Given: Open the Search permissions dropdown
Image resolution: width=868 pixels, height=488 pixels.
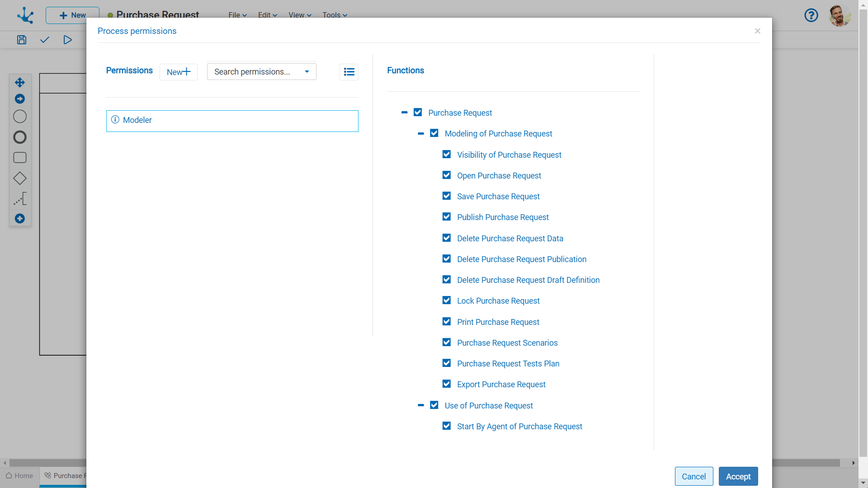Looking at the screenshot, I should pos(261,72).
